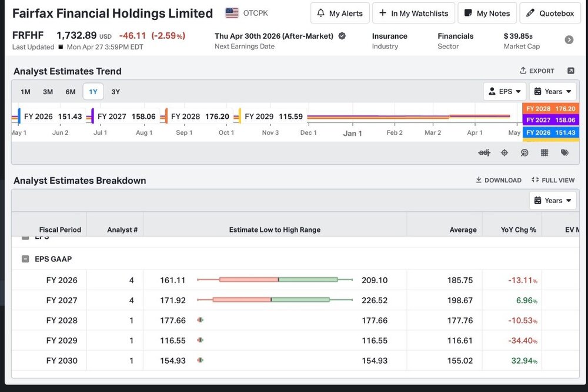Open the FULL VIEW of breakdown
Image resolution: width=588 pixels, height=392 pixels.
(553, 180)
